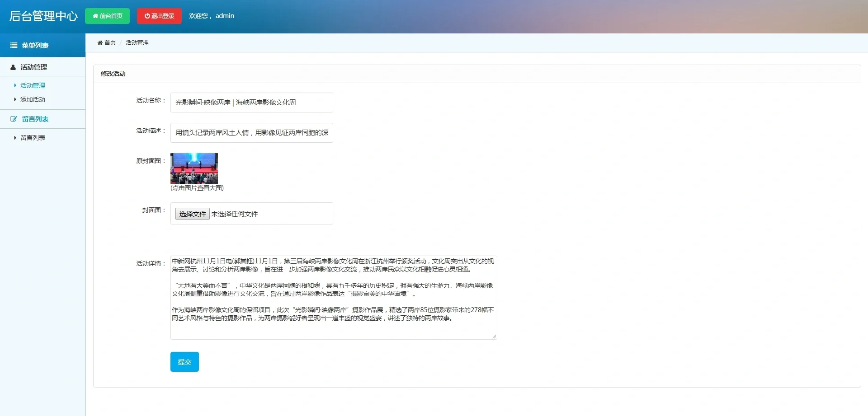Screen dimensions: 868x416
Task: Select 添加活动 in the sidebar menu
Action: [x=33, y=99]
